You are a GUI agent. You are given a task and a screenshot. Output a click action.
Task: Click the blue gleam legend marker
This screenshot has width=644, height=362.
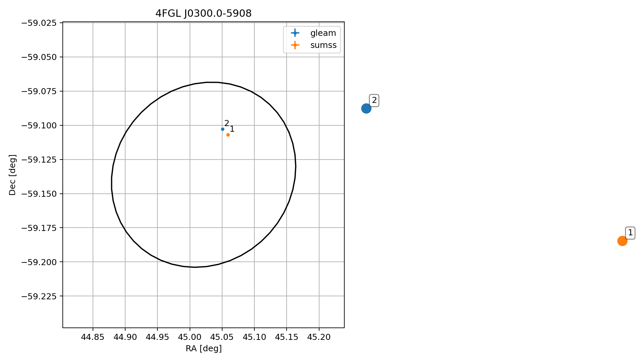pos(295,33)
